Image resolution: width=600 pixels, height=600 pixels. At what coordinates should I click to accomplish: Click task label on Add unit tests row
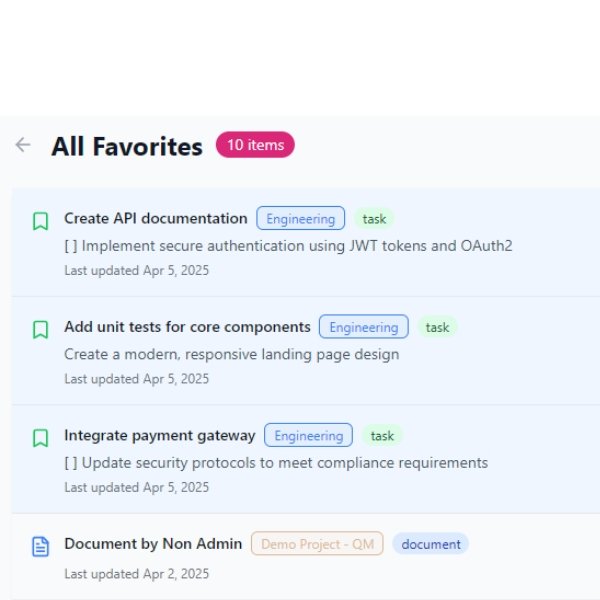coord(437,327)
